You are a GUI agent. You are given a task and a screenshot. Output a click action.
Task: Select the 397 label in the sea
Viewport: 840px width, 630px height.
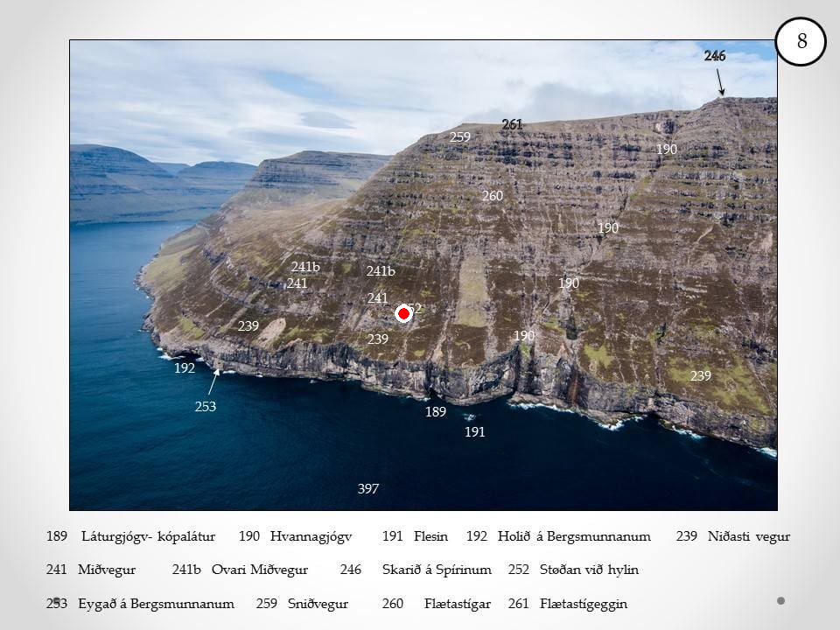(x=368, y=489)
